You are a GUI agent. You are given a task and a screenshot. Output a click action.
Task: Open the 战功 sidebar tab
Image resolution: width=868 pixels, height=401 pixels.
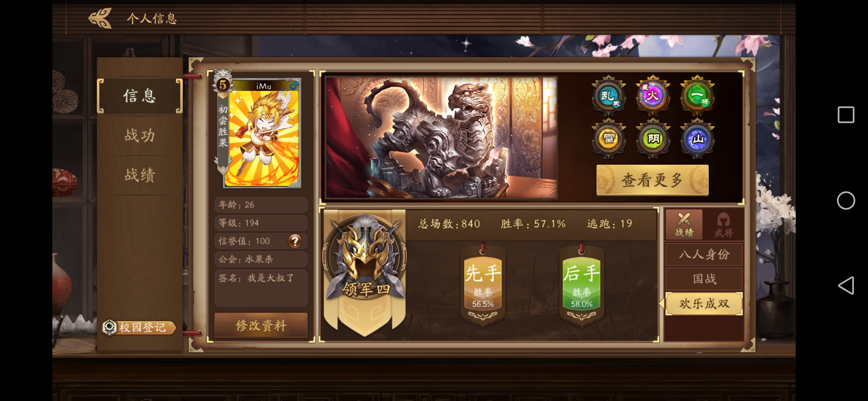click(x=140, y=136)
